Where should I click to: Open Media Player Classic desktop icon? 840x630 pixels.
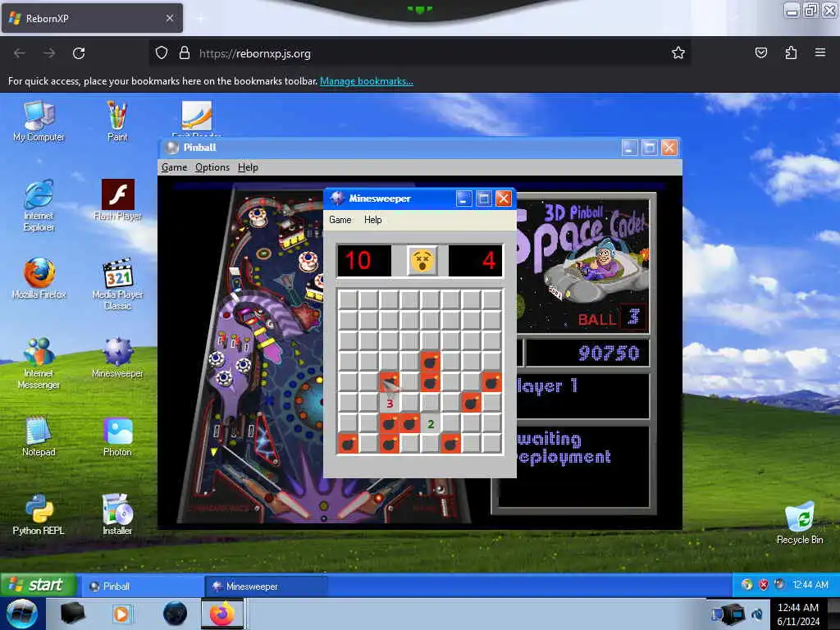point(117,284)
